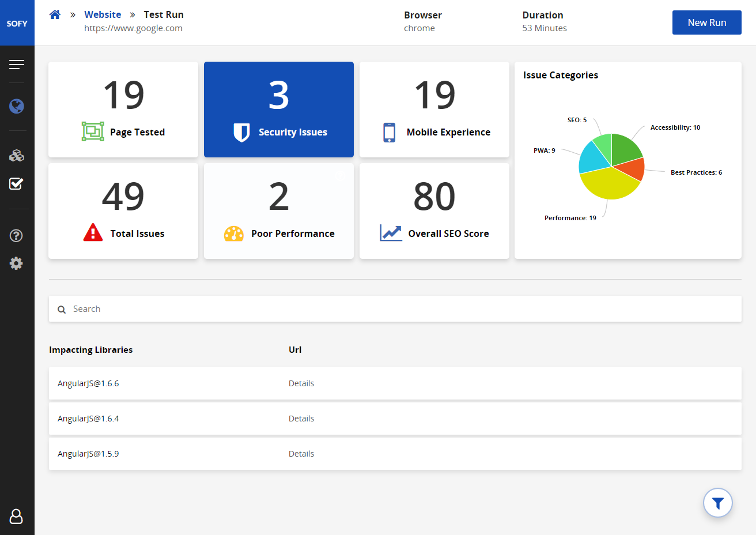Open Details for AngularJS@1.5.9

click(x=301, y=454)
